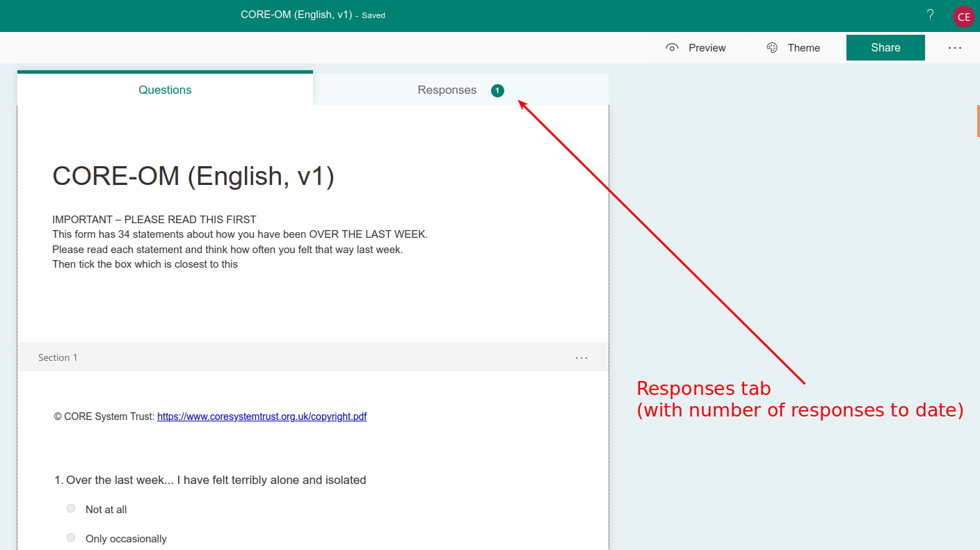Click the form description paragraph to edit
Image resolution: width=980 pixels, height=550 pixels.
coord(239,241)
